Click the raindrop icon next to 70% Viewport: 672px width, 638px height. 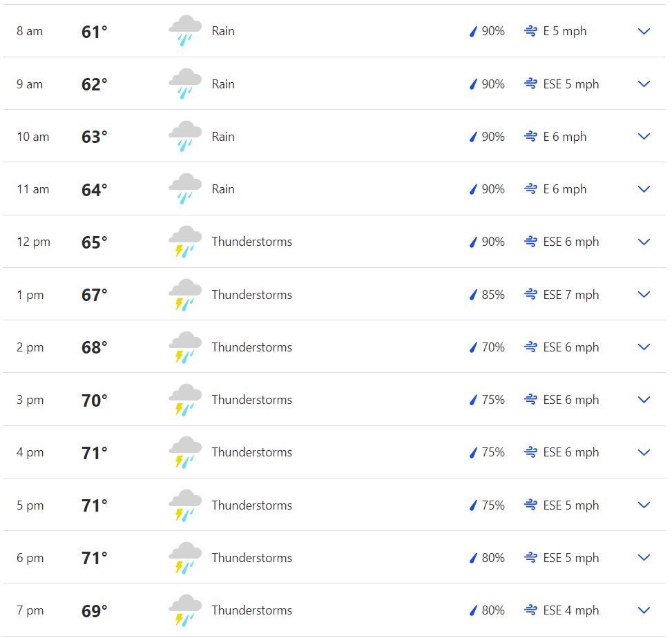point(473,347)
